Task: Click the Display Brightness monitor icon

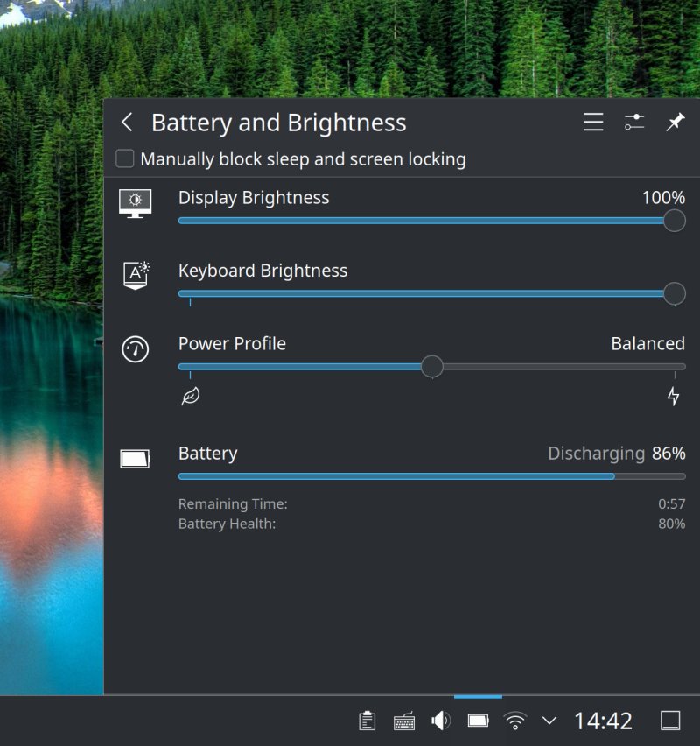Action: (x=135, y=202)
